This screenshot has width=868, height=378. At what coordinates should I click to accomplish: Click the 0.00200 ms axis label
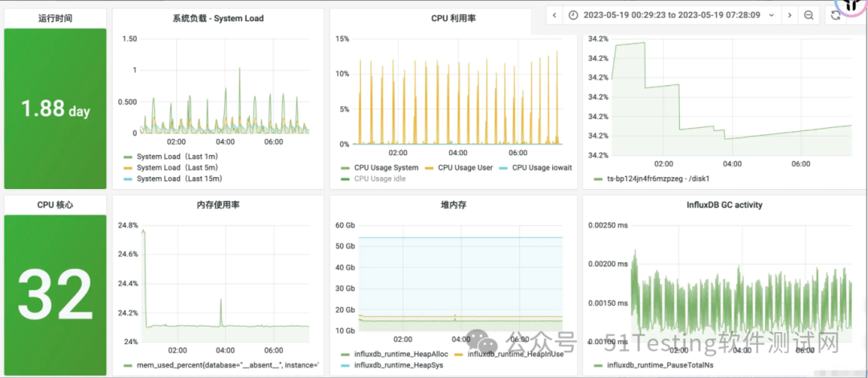click(608, 265)
